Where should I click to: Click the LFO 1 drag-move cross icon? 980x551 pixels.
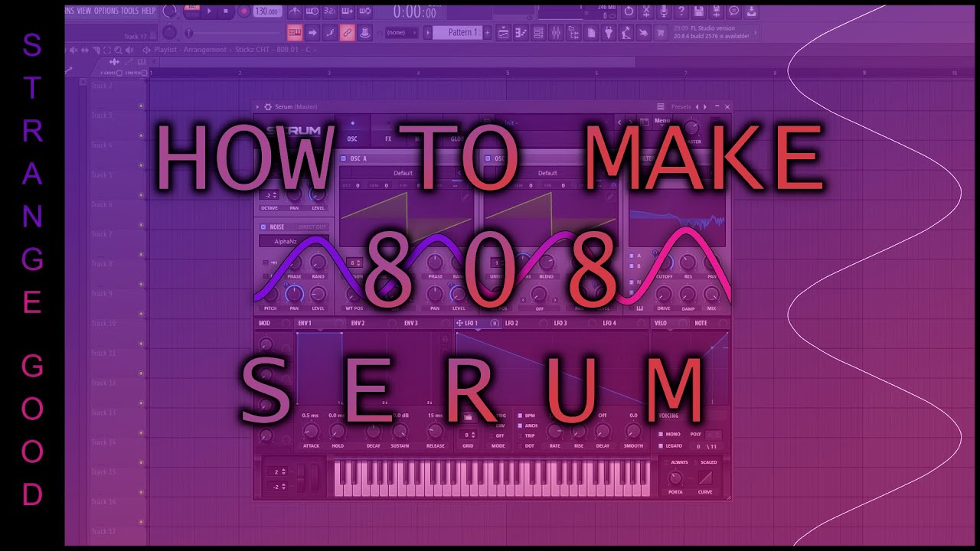[x=459, y=323]
